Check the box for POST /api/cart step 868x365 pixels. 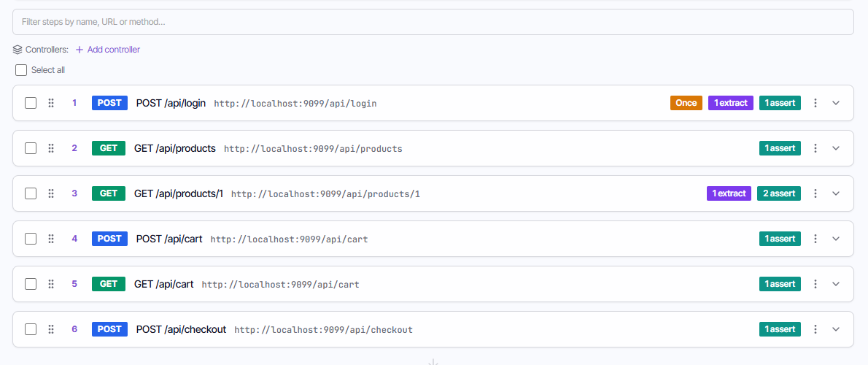tap(31, 239)
